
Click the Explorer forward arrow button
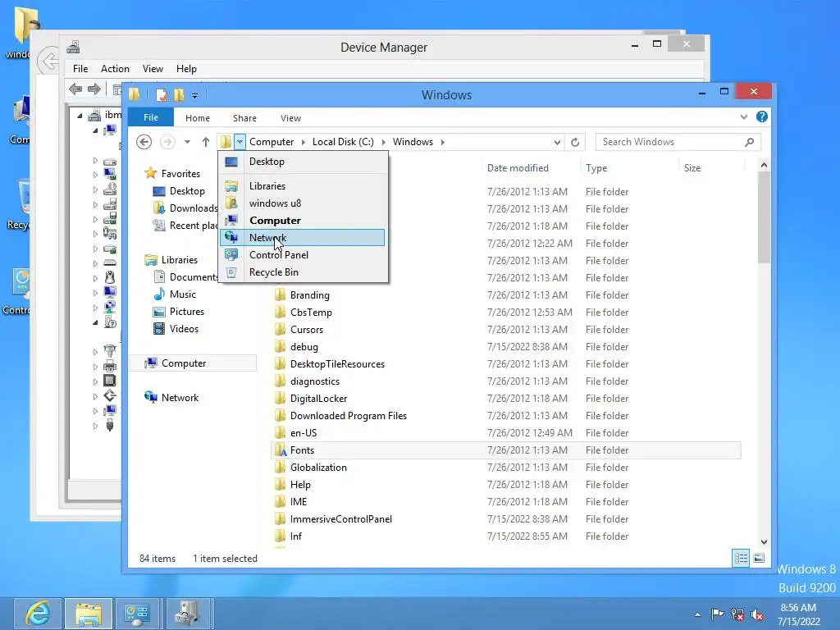(x=167, y=142)
